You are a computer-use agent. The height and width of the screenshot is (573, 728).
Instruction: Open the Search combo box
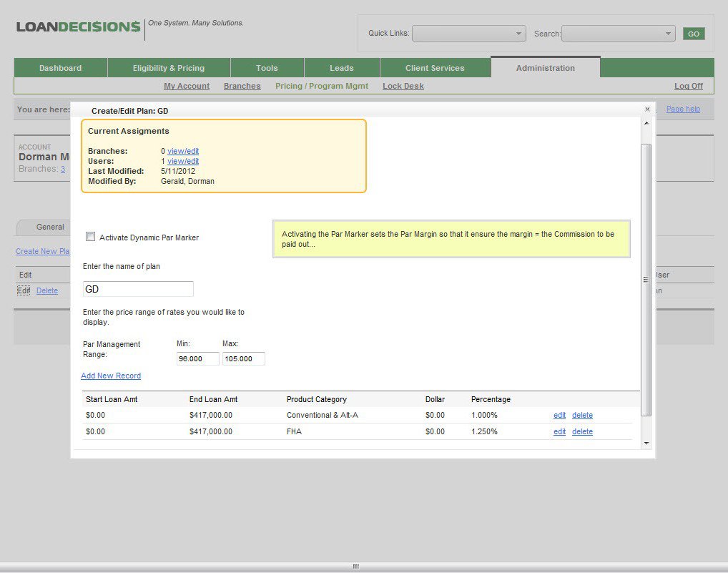[x=619, y=34]
